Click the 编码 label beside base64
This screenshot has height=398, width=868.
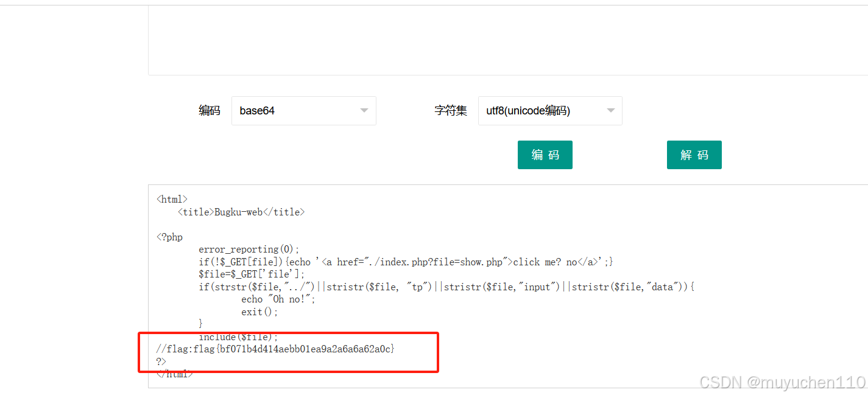coord(209,111)
